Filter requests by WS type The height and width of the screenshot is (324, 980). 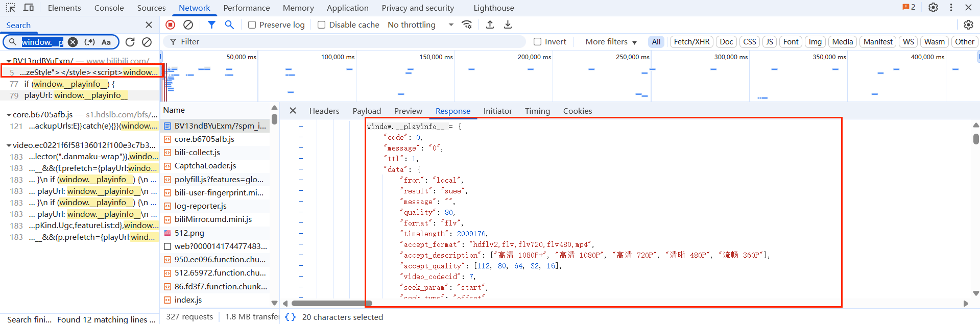(x=908, y=42)
